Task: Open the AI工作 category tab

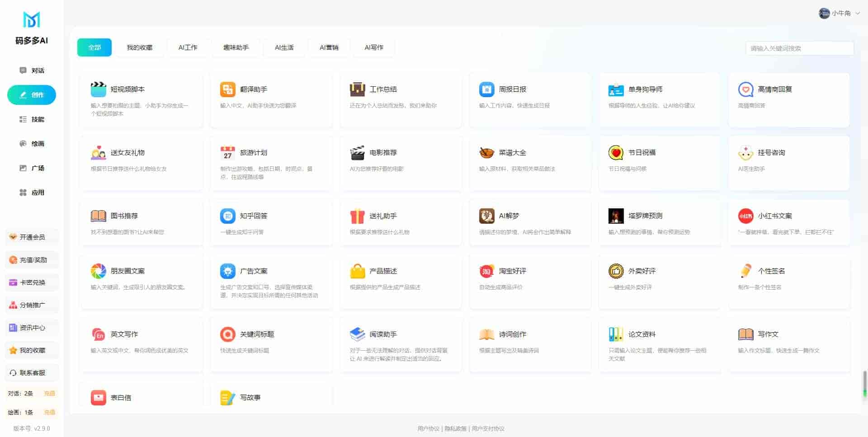Action: point(188,47)
